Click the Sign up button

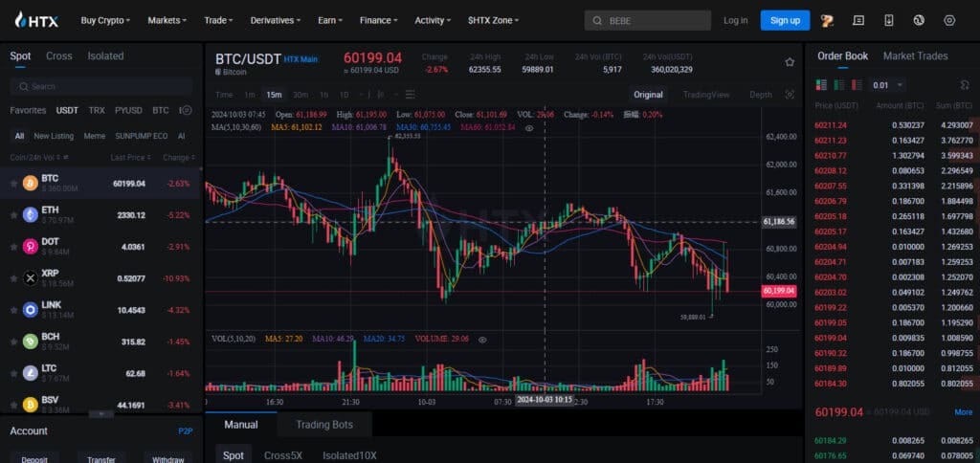(785, 20)
